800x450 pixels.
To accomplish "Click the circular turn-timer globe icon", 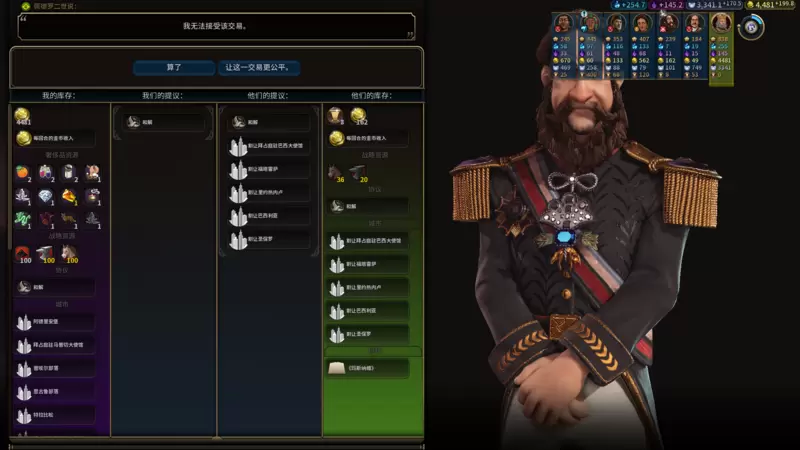I will pos(751,27).
